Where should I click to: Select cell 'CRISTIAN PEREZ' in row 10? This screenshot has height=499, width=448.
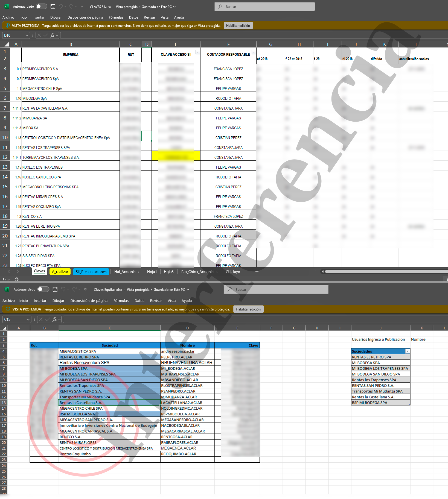228,136
